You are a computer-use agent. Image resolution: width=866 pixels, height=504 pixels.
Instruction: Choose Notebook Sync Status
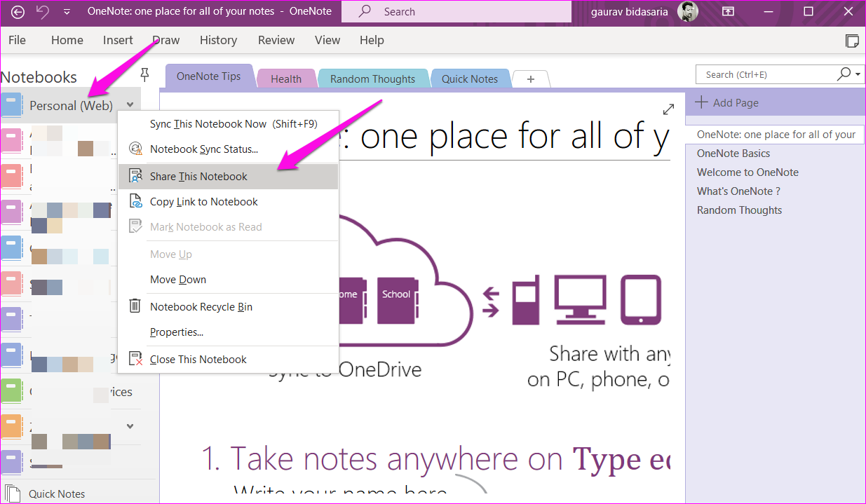coord(228,149)
